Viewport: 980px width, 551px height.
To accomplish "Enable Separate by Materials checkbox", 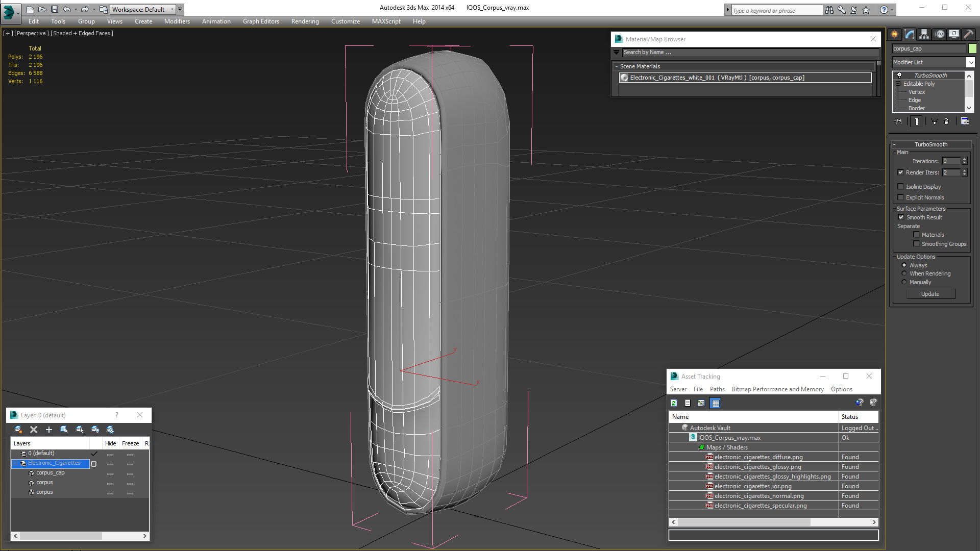I will (916, 235).
